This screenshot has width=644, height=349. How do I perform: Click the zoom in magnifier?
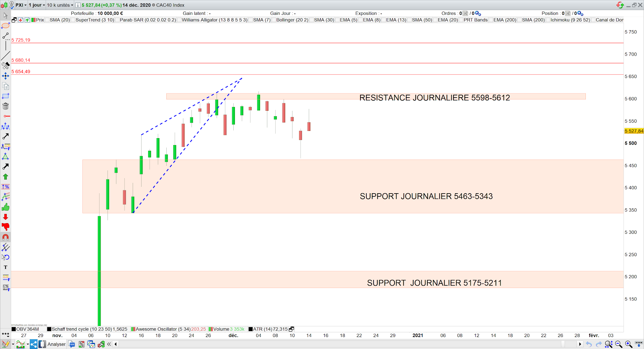(x=629, y=344)
